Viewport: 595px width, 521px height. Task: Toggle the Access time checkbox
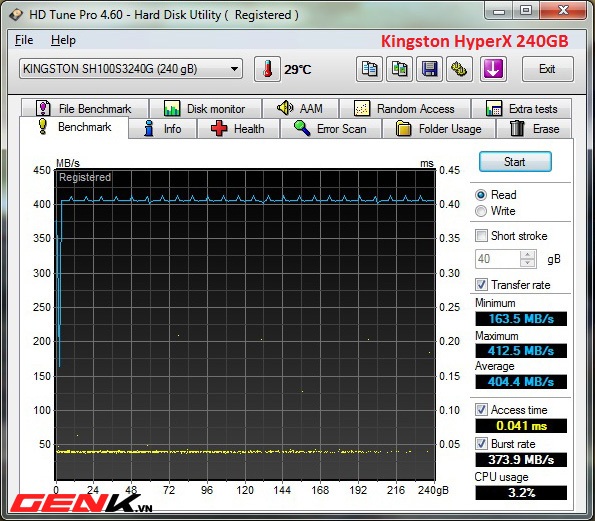point(482,409)
